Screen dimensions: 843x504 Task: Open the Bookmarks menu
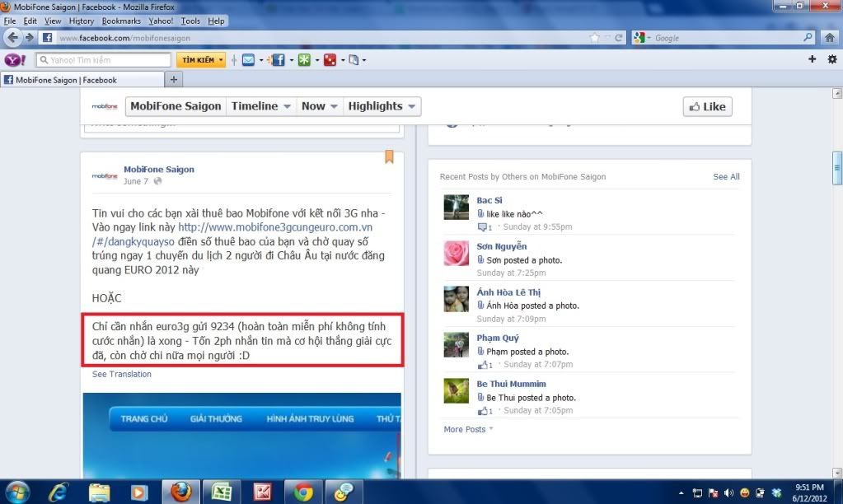[x=121, y=21]
